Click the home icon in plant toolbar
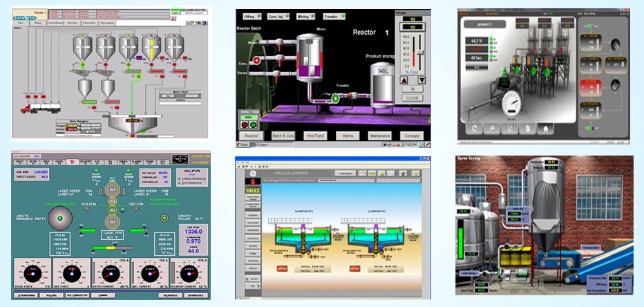 (545, 129)
